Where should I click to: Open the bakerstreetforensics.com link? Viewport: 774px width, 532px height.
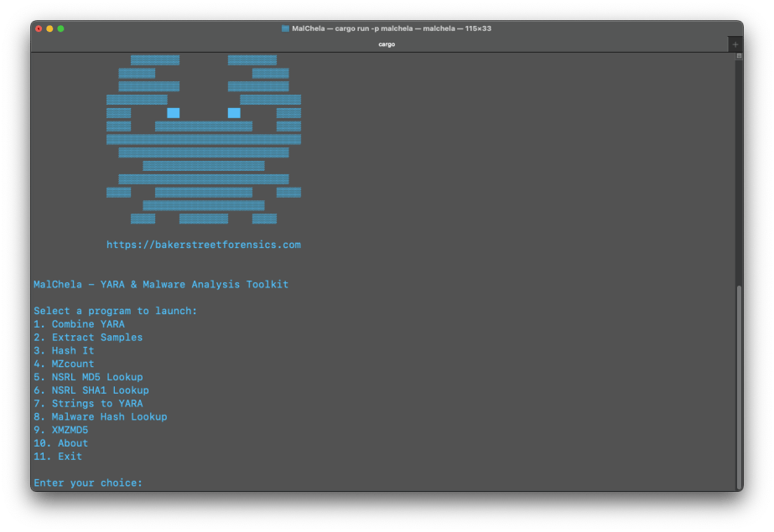click(x=204, y=245)
